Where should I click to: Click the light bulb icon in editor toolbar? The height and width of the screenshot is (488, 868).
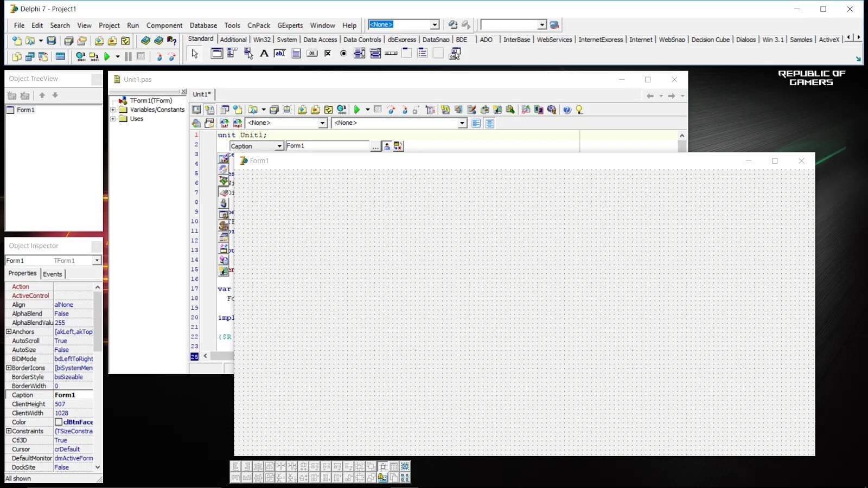579,110
